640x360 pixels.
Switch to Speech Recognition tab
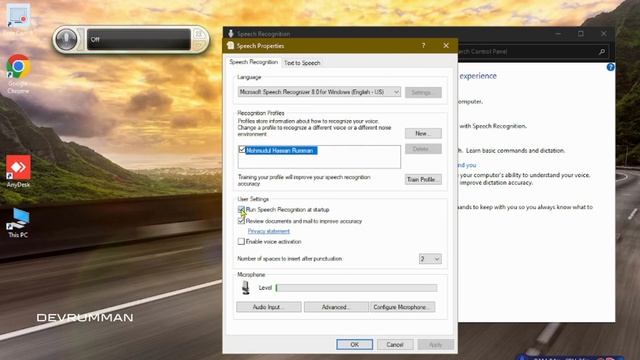253,62
